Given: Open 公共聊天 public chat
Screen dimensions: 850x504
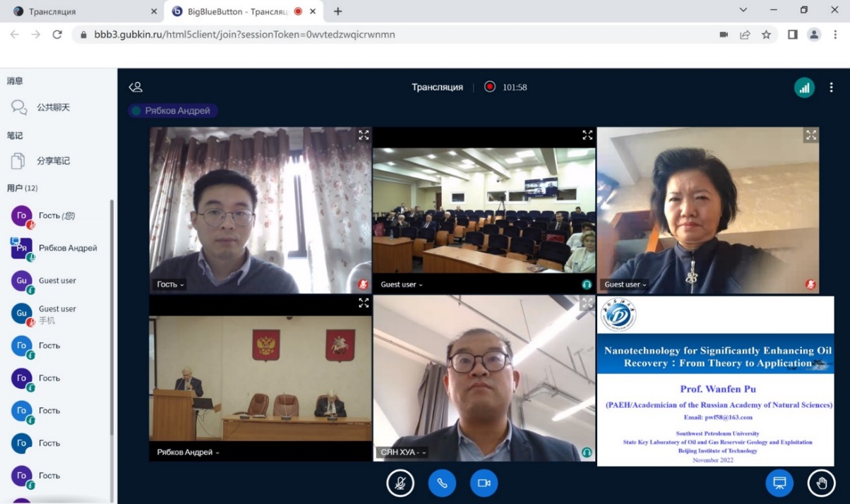Looking at the screenshot, I should point(53,107).
